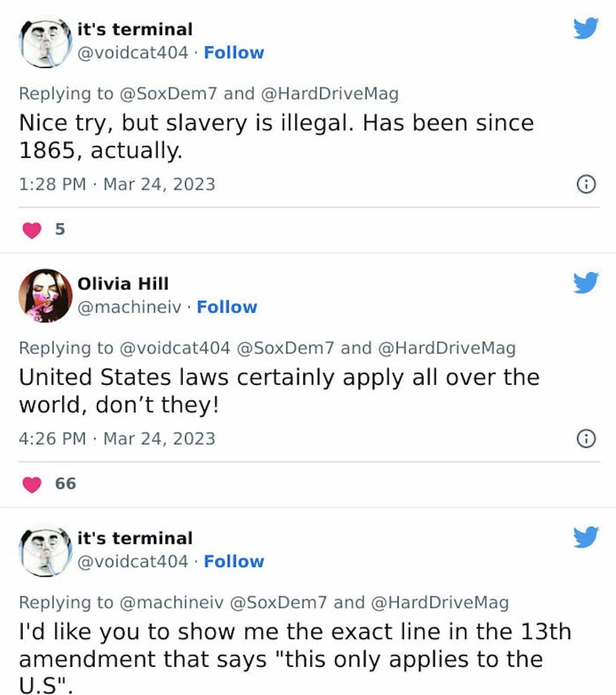
Task: Open @machineiv mention in the last tweet's reply line
Action: 171,602
